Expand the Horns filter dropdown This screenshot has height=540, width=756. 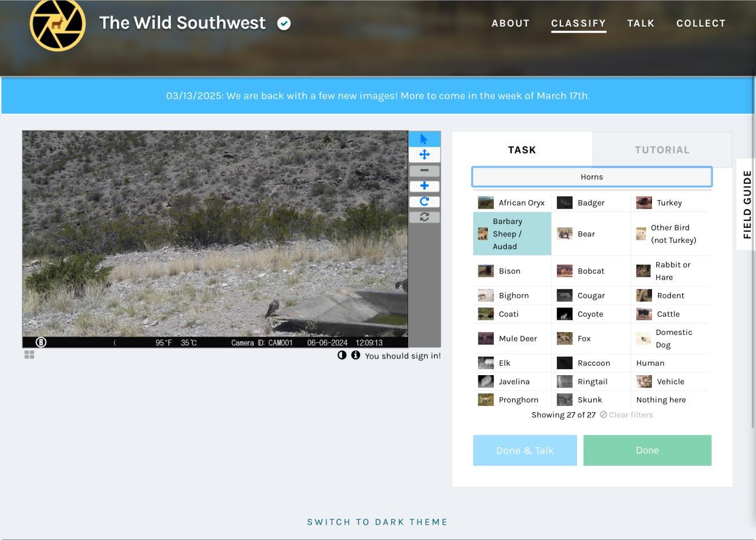(x=591, y=177)
